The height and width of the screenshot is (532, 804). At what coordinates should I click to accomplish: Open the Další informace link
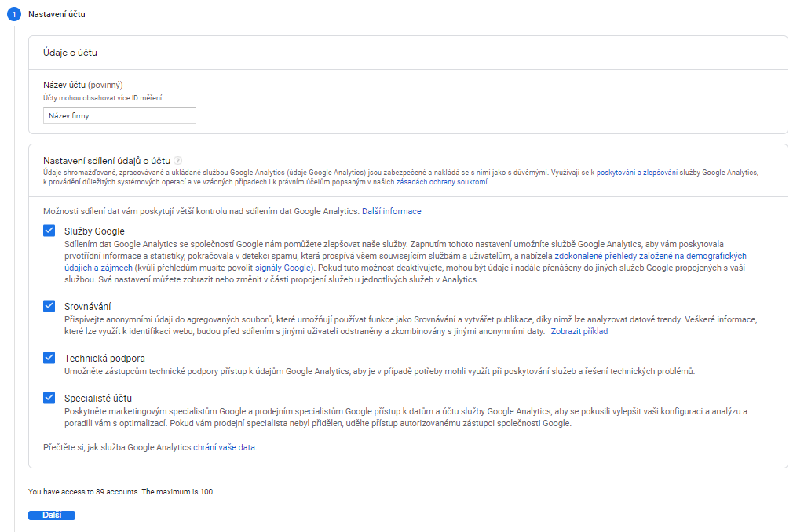tap(391, 211)
